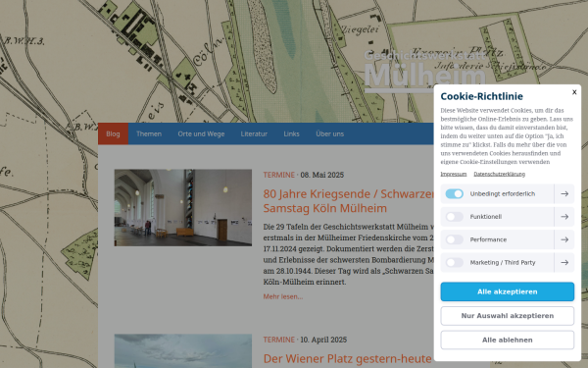The height and width of the screenshot is (368, 588).
Task: Click the 10. April 2025 date
Action: tap(323, 340)
